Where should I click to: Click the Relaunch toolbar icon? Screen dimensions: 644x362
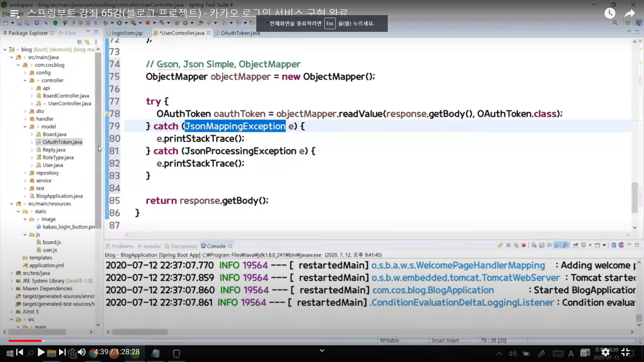pyautogui.click(x=162, y=23)
